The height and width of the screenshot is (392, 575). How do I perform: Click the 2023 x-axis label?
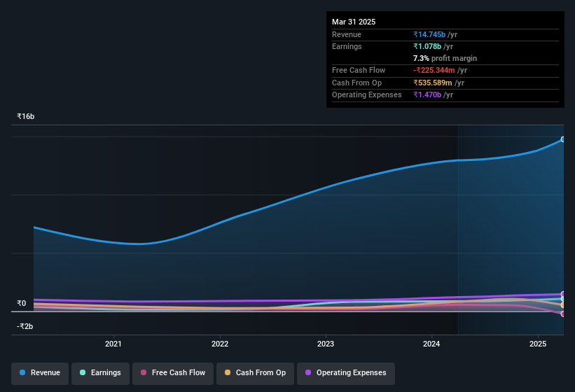tap(326, 344)
